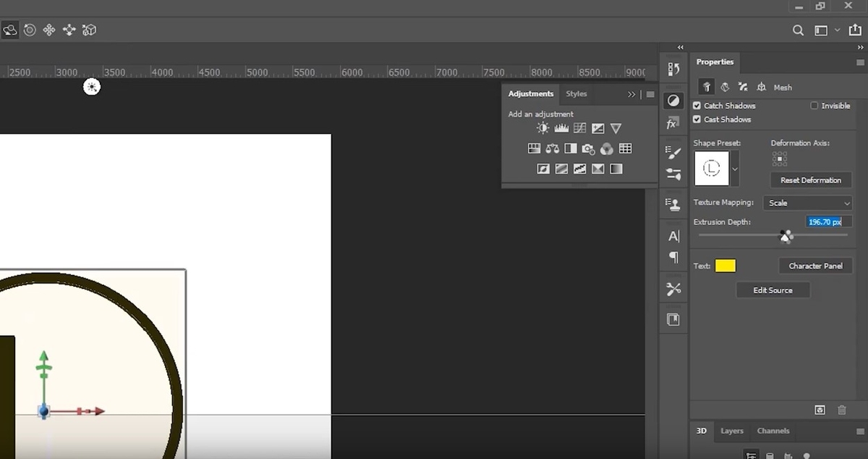868x459 pixels.
Task: Open the Paragraph panel dock icon
Action: [x=673, y=258]
